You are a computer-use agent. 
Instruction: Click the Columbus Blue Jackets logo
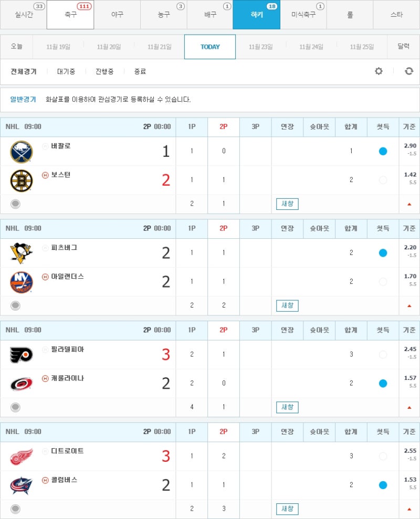(22, 485)
